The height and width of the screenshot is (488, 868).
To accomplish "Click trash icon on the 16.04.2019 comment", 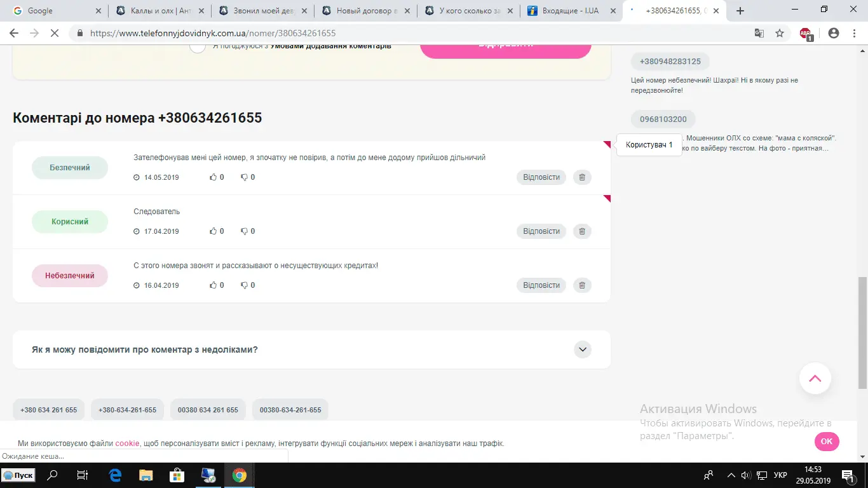I will (582, 285).
